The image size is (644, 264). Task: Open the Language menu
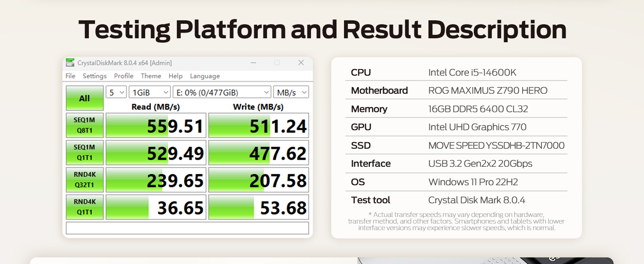205,76
